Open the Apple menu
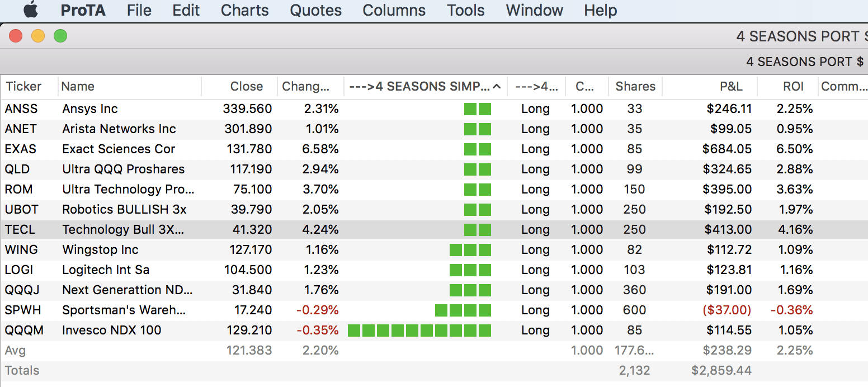Viewport: 868px width, 387px height. point(31,10)
